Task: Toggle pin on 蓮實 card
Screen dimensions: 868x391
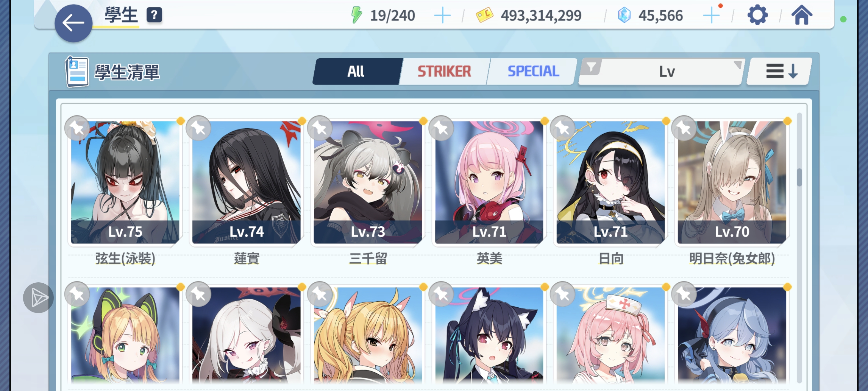Action: tap(198, 128)
